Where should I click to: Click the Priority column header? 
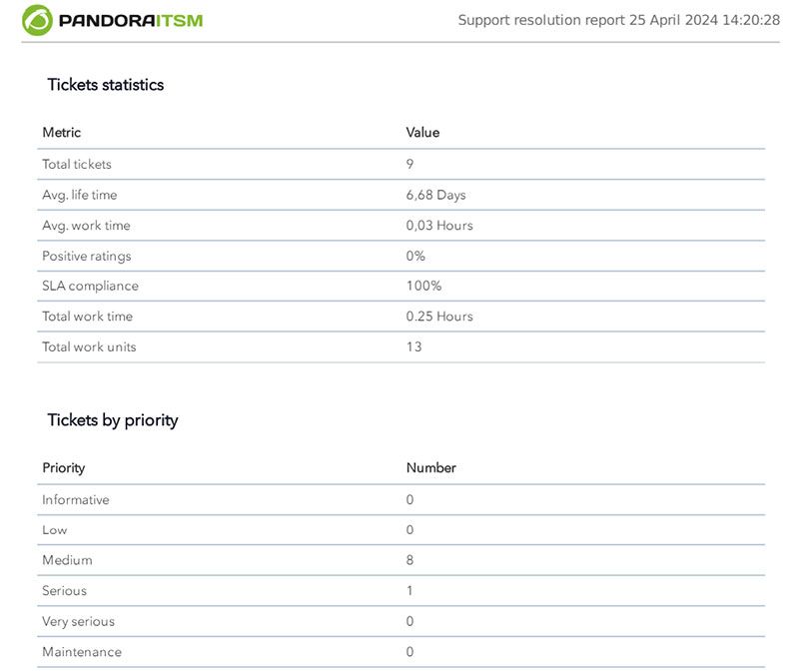pyautogui.click(x=64, y=468)
